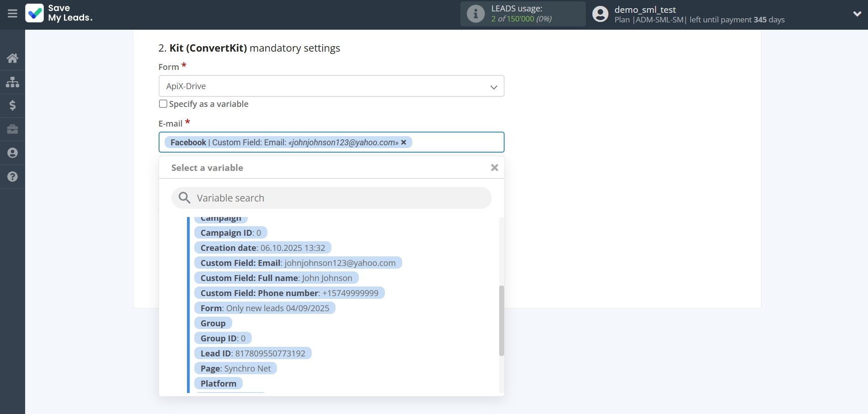868x414 pixels.
Task: Remove the Facebook Email variable tag
Action: point(404,142)
